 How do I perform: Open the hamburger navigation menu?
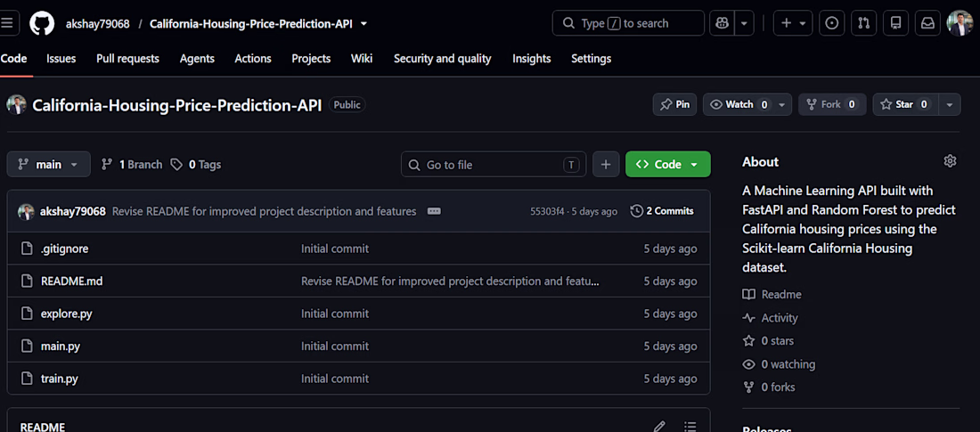(x=7, y=23)
